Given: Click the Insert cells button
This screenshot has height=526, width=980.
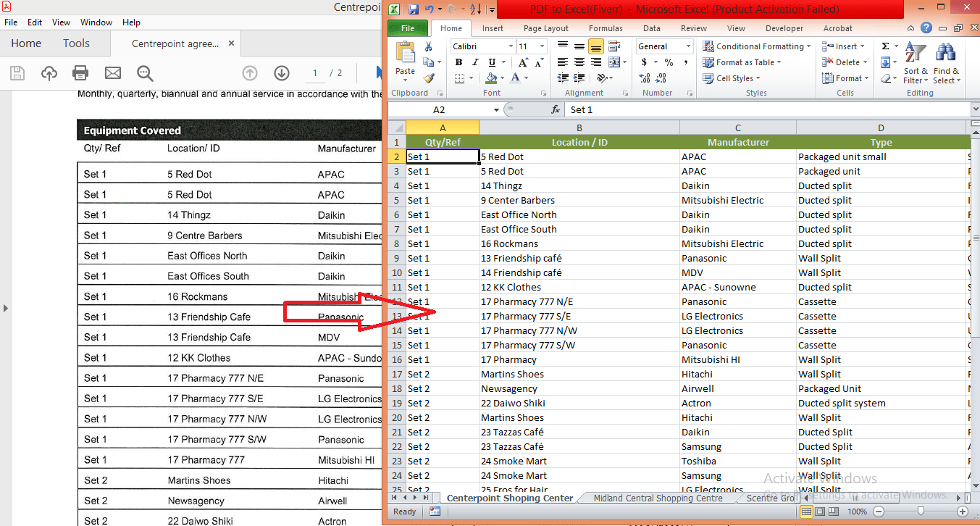Looking at the screenshot, I should click(x=845, y=46).
